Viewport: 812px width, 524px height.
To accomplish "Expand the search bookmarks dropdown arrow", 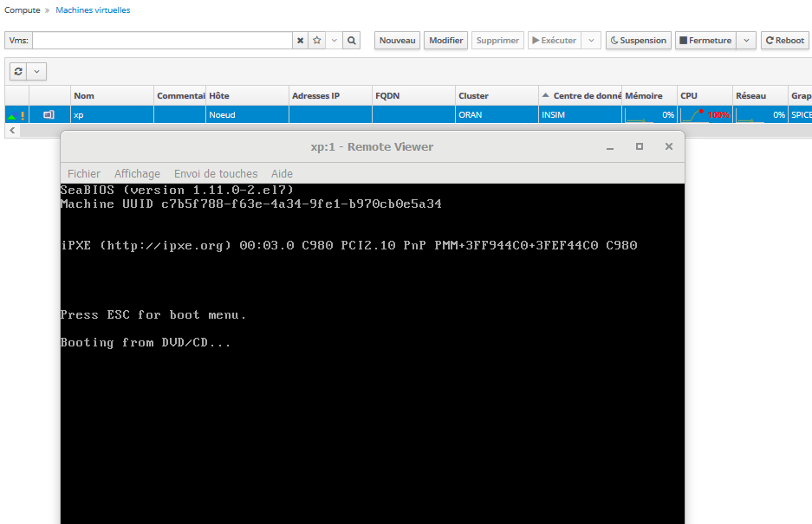I will (x=335, y=41).
